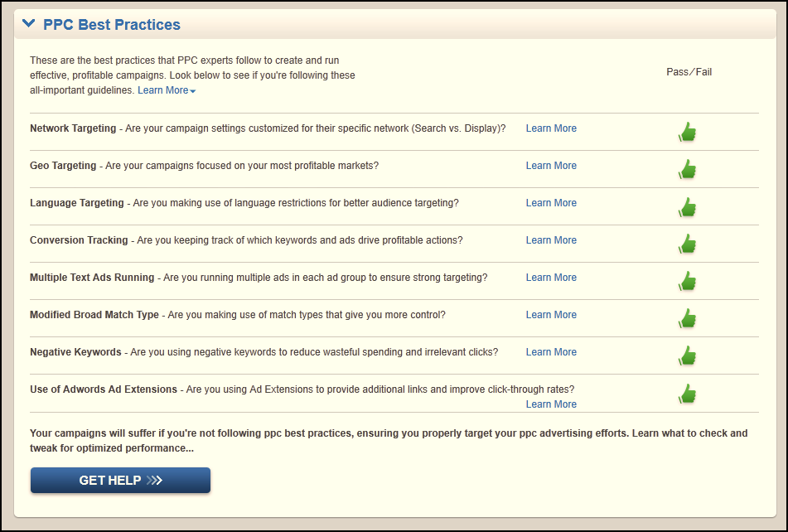The height and width of the screenshot is (532, 788).
Task: Open Learn More for Conversion Tracking
Action: 551,239
